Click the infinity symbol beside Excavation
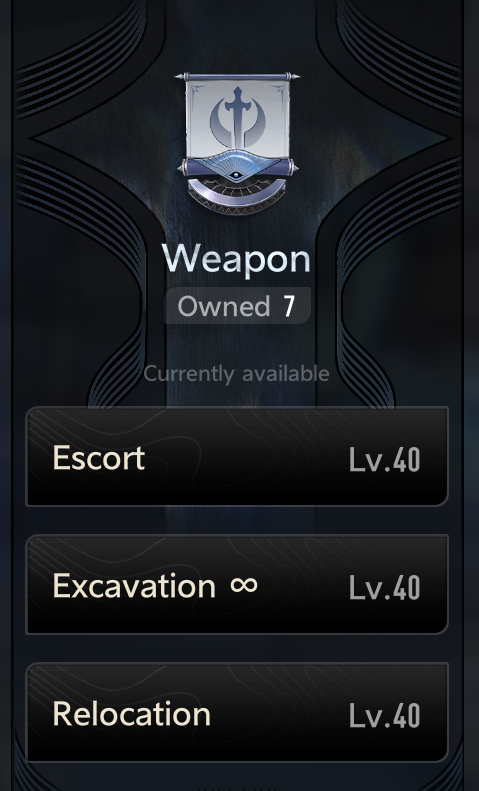 click(244, 585)
